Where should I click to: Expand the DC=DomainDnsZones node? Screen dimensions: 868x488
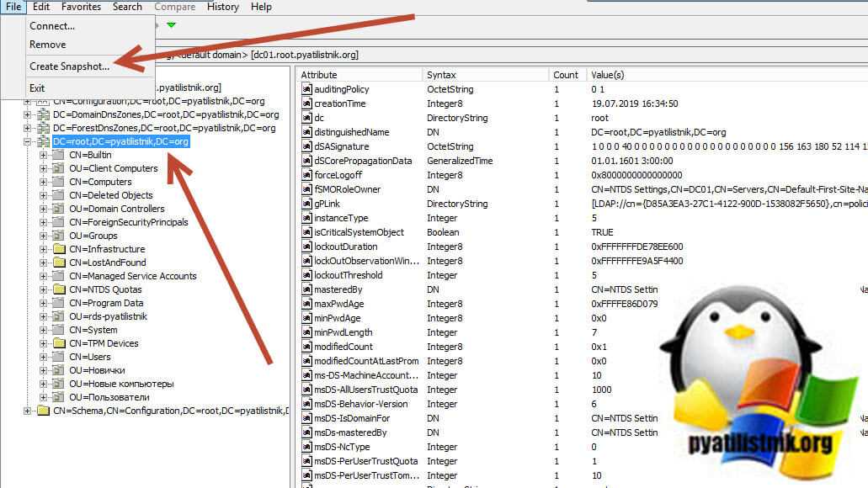(x=27, y=114)
